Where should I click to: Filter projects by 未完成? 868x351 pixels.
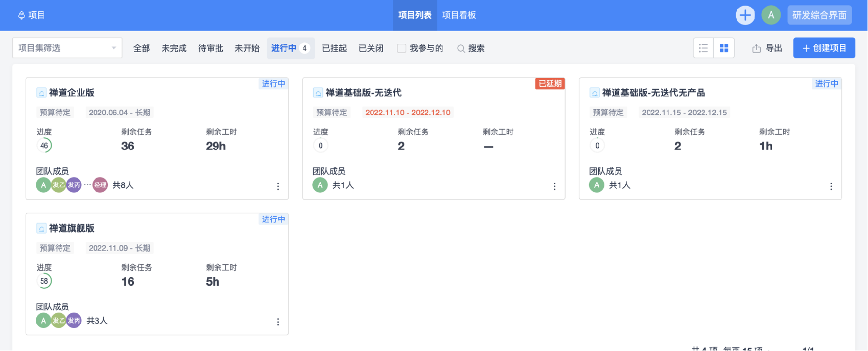[x=174, y=48]
